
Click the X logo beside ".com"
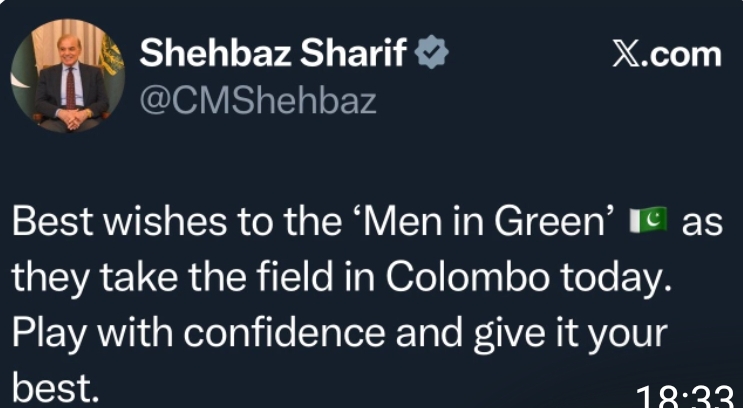[x=627, y=54]
